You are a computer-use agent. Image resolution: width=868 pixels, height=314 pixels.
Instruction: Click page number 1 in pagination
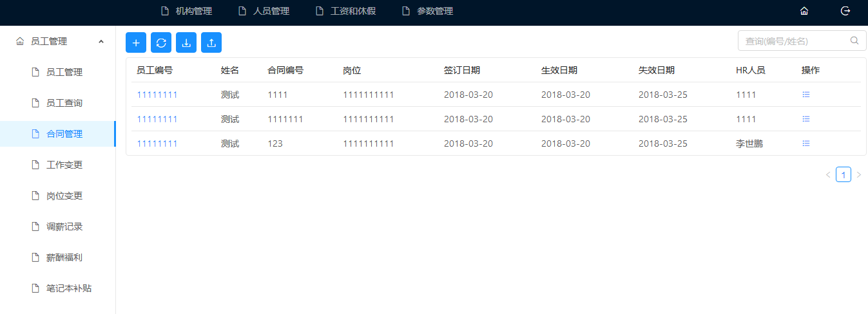pos(844,174)
